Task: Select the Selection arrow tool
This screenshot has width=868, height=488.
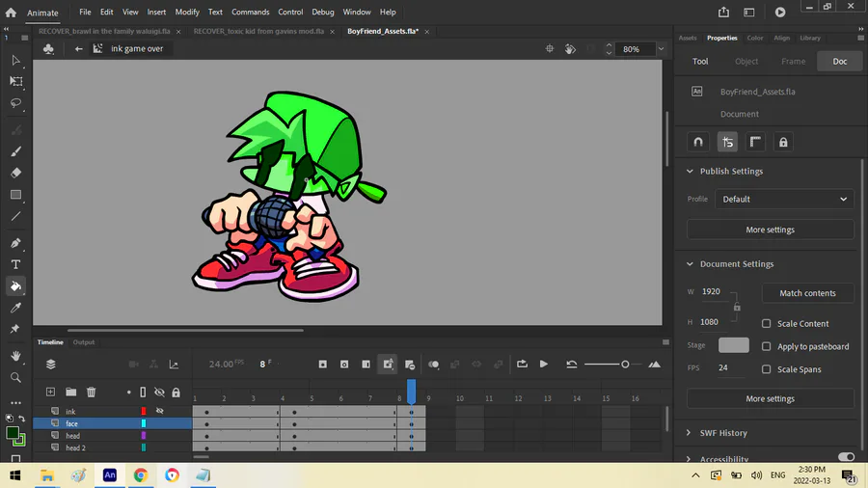Action: pos(15,61)
